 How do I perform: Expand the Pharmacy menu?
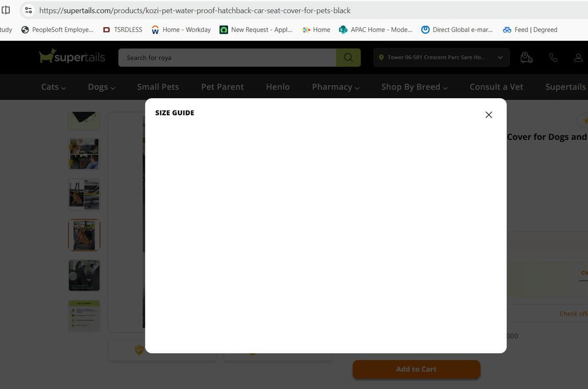[x=335, y=87]
